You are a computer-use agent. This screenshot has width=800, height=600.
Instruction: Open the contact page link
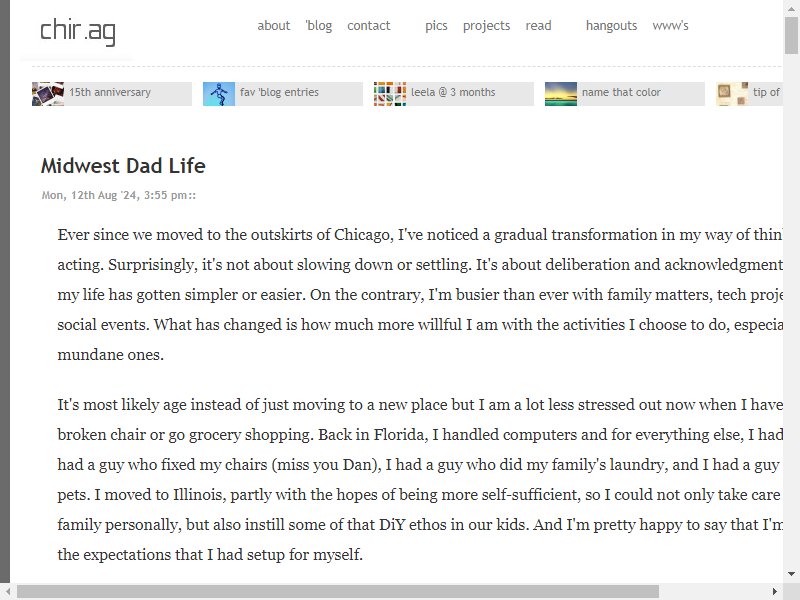[x=368, y=26]
